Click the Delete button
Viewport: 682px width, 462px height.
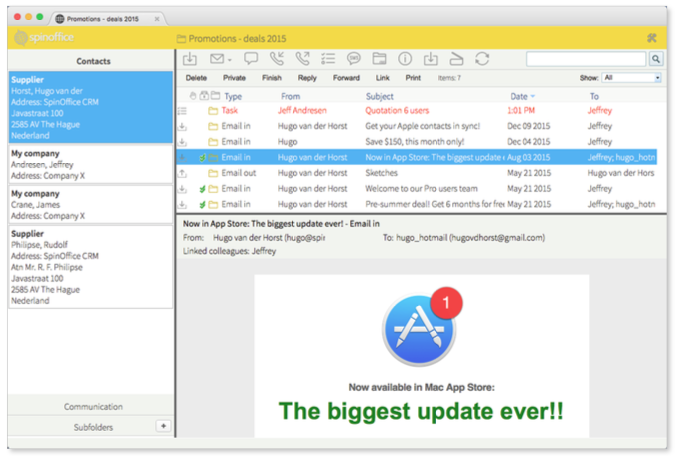pos(196,78)
